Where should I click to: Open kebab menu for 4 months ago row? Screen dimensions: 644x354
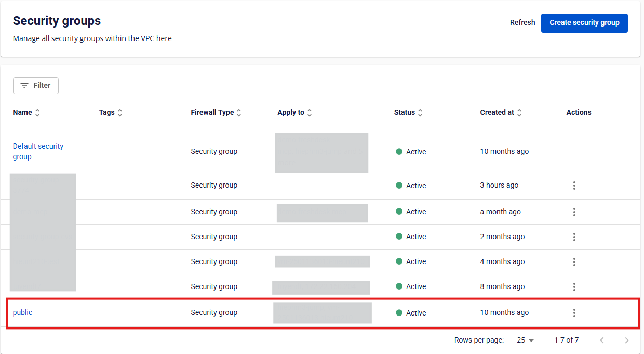(574, 262)
